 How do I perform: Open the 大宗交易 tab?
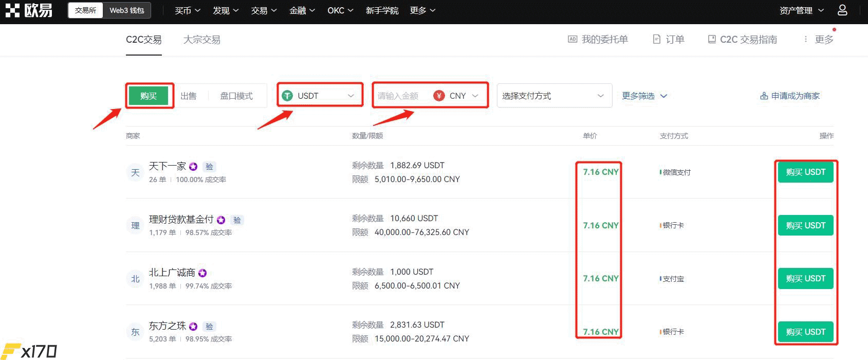(x=202, y=40)
